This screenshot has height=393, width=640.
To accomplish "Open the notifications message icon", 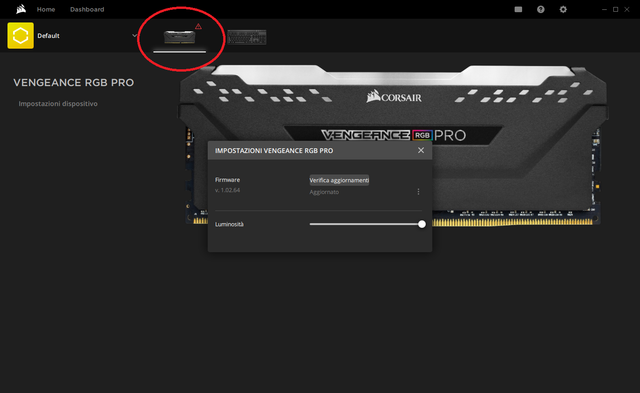I will 518,9.
